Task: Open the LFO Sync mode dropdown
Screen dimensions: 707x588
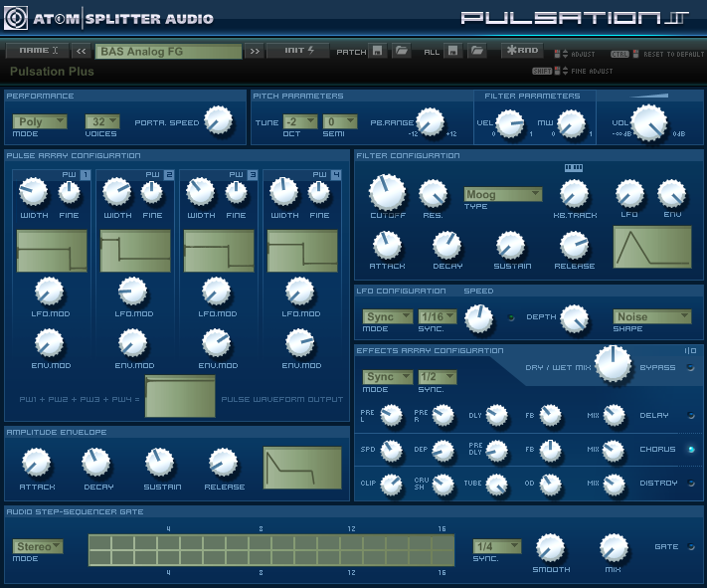Action: (388, 316)
